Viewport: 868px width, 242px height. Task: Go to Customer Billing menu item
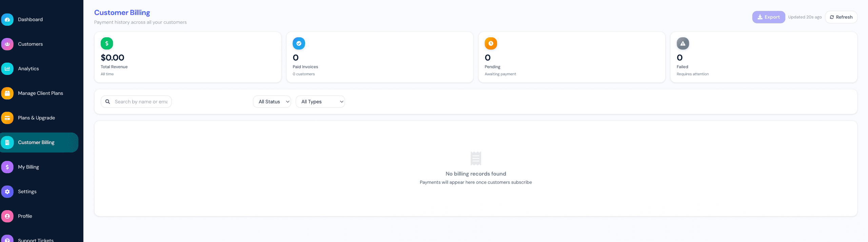39,142
